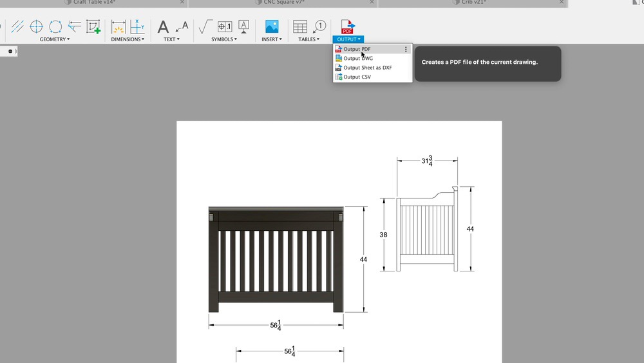The width and height of the screenshot is (644, 363).
Task: Close the CNC Square v7 tab
Action: (x=372, y=3)
